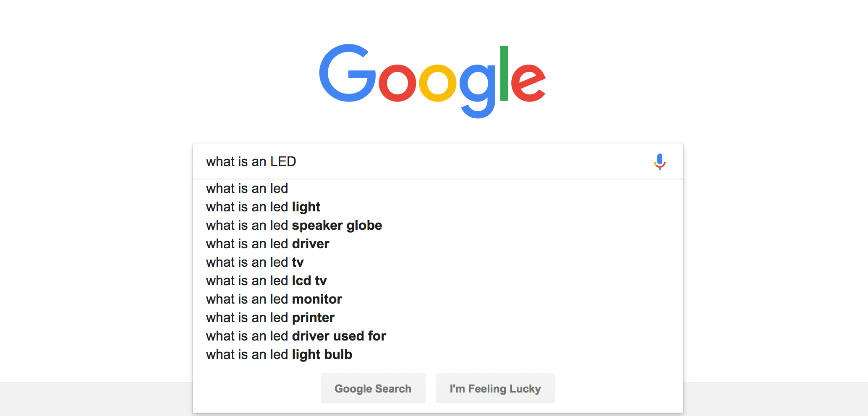Choose the 'what is an led tv' suggestion
This screenshot has width=868, height=416.
tap(438, 262)
